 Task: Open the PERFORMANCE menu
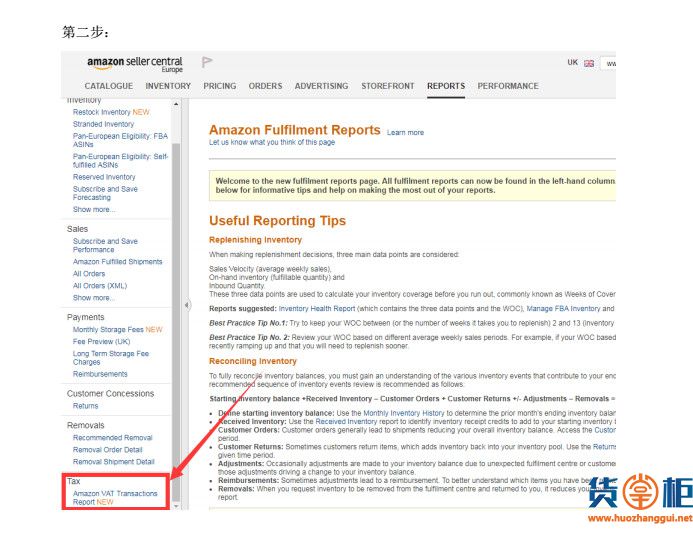pyautogui.click(x=508, y=86)
